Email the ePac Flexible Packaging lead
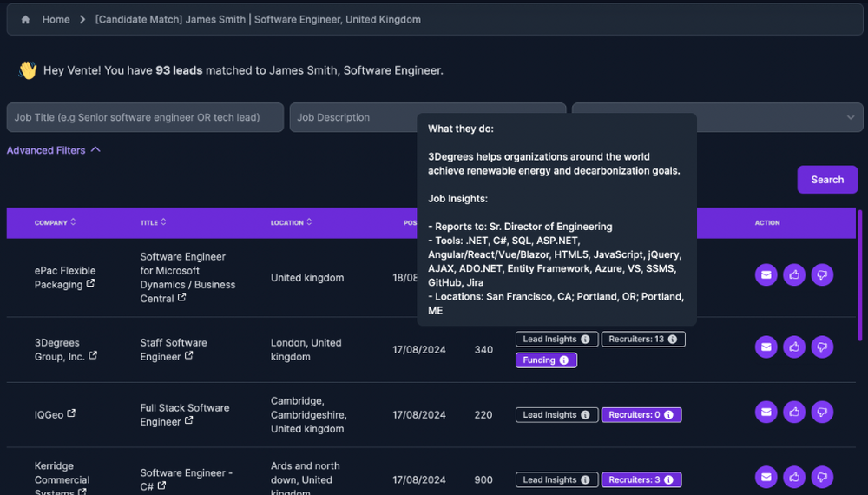868x495 pixels. [766, 275]
